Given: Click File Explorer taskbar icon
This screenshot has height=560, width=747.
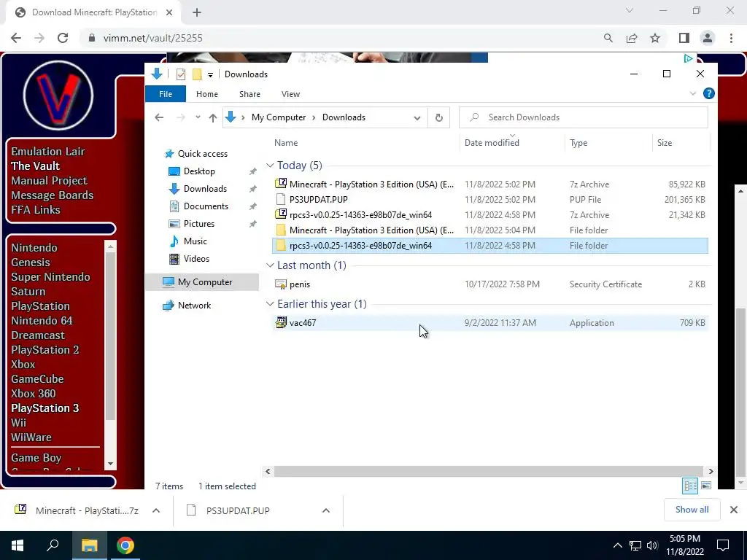Looking at the screenshot, I should (89, 545).
